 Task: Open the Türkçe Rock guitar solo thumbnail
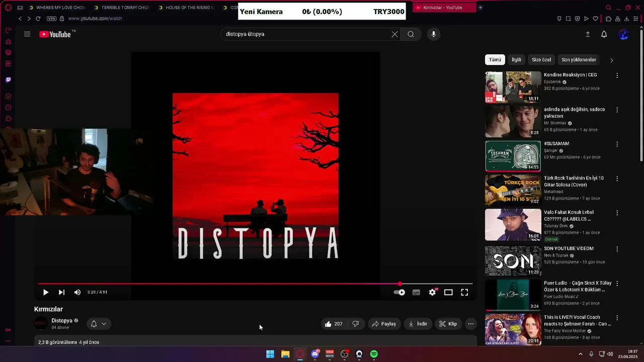513,190
